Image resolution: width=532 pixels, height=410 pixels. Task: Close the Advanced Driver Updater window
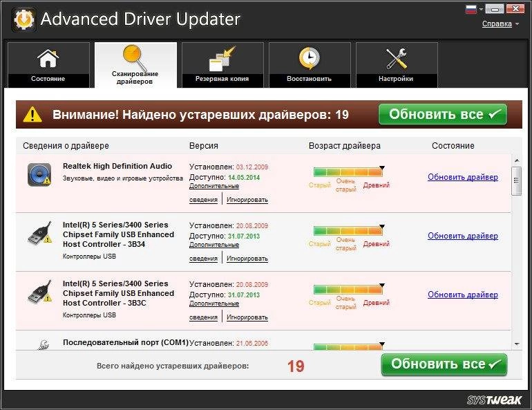point(515,9)
